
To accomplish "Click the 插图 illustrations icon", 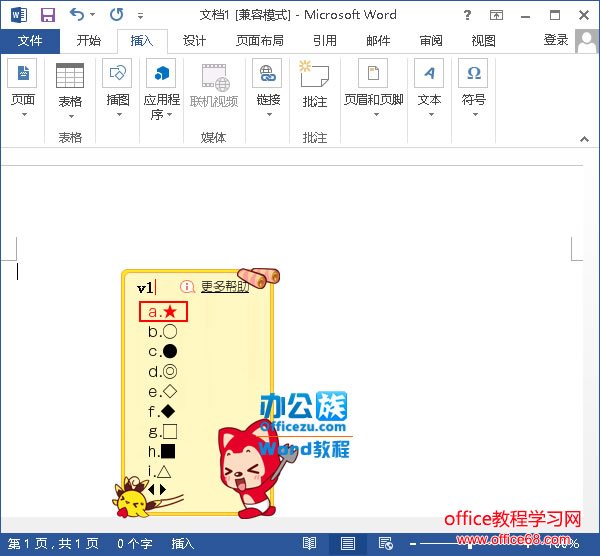I will (117, 73).
